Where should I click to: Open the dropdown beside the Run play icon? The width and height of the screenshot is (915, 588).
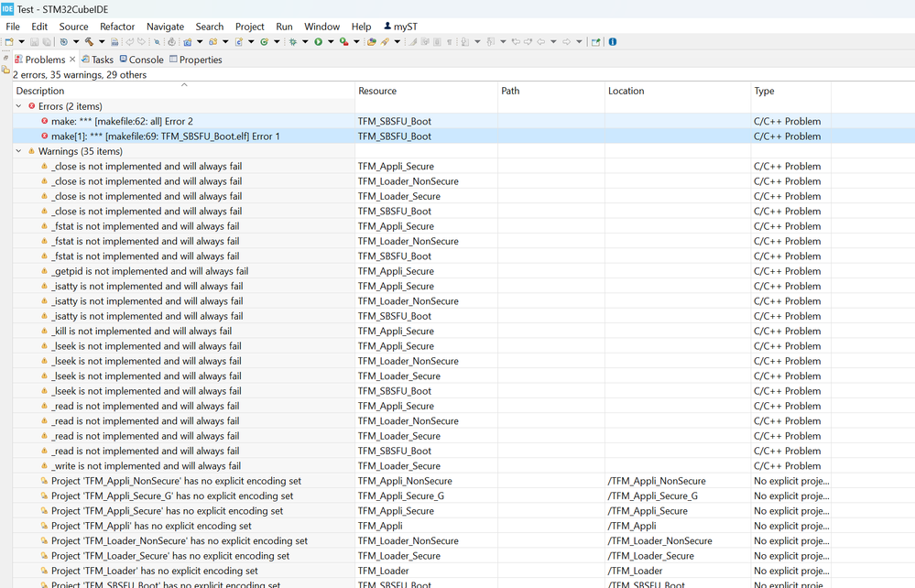[331, 42]
